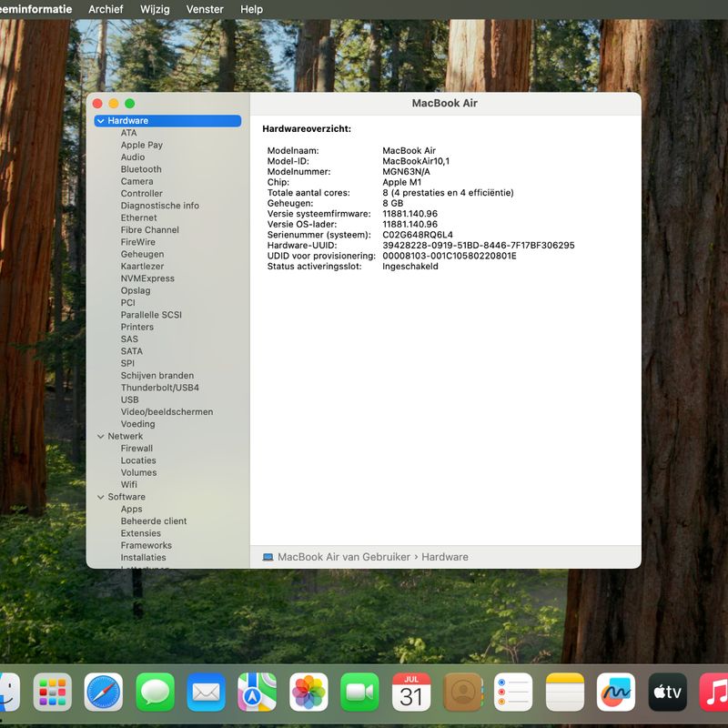Open Finder in the Dock
This screenshot has width=728, height=728.
[8, 693]
